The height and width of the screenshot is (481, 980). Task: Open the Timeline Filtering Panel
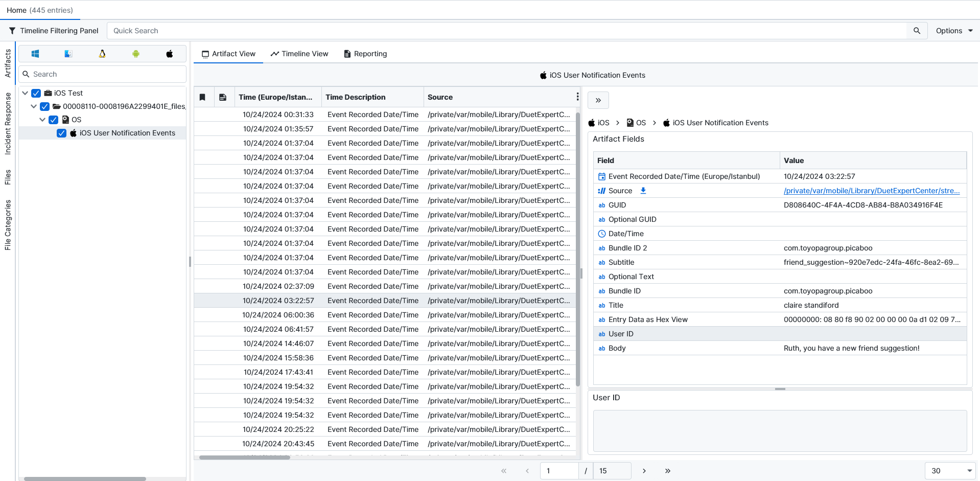(x=54, y=31)
